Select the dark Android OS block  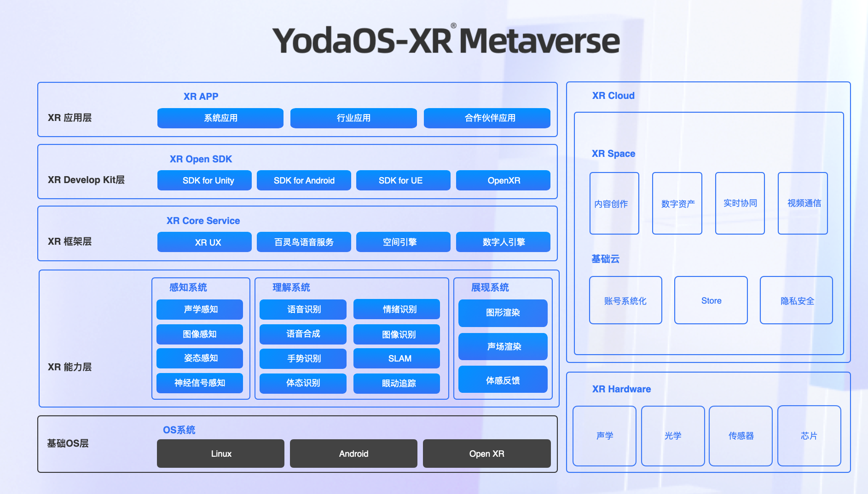pos(353,454)
